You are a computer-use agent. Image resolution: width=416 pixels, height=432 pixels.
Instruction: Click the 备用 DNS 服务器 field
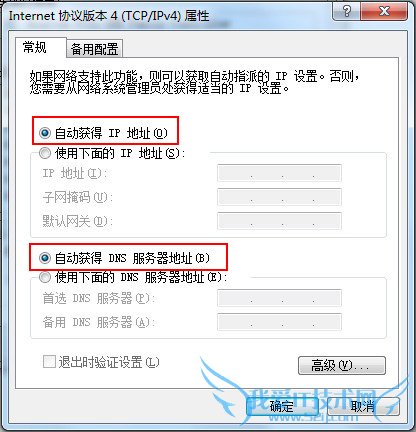[279, 322]
